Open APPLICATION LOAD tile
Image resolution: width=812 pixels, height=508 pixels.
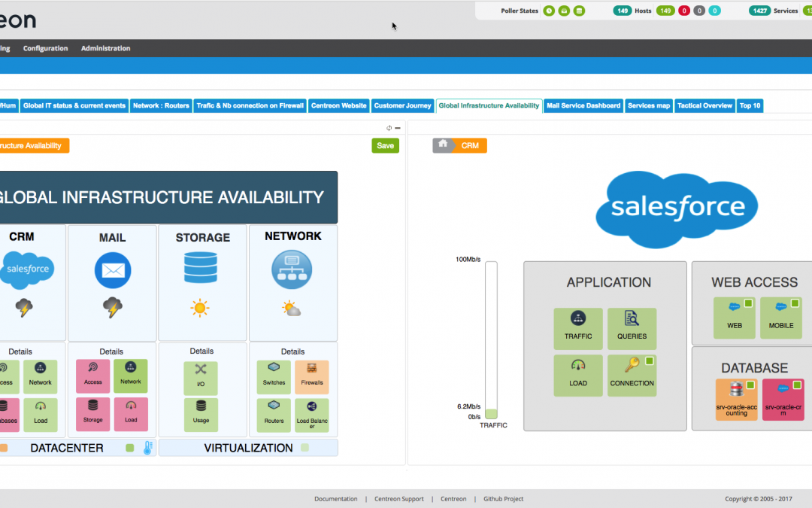[578, 376]
